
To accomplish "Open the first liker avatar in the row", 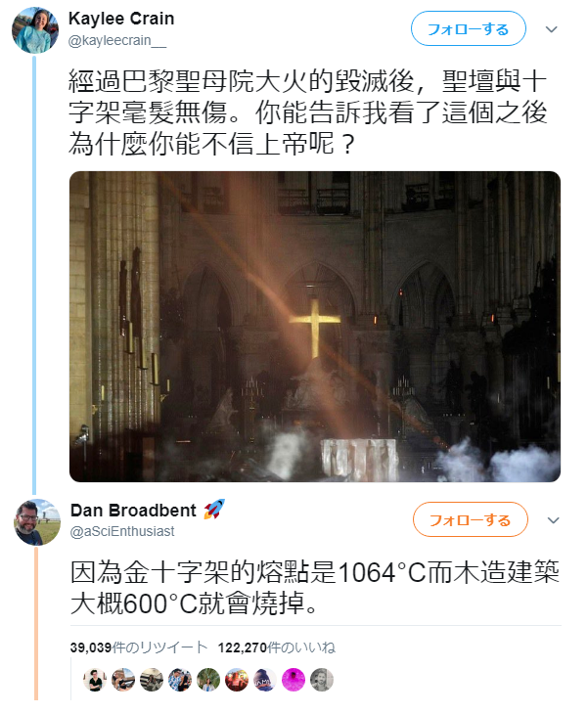I will click(x=95, y=680).
